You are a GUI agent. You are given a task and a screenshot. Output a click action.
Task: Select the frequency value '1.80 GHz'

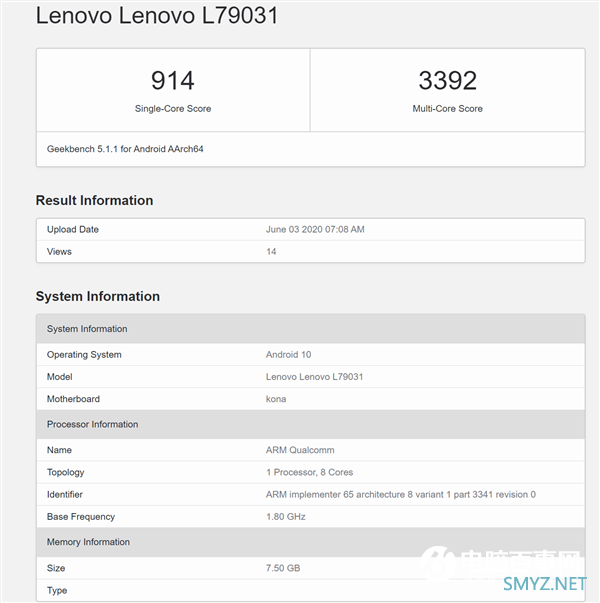coord(286,517)
